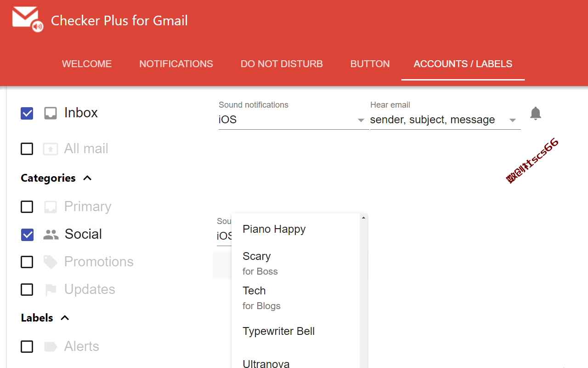Image resolution: width=588 pixels, height=368 pixels.
Task: Uncheck the Inbox checkbox
Action: 27,113
